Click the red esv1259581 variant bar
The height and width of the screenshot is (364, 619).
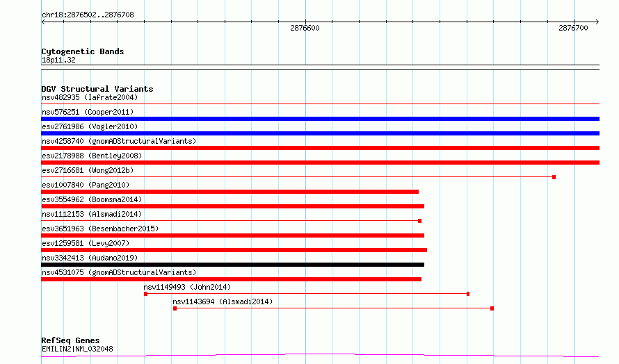[234, 250]
